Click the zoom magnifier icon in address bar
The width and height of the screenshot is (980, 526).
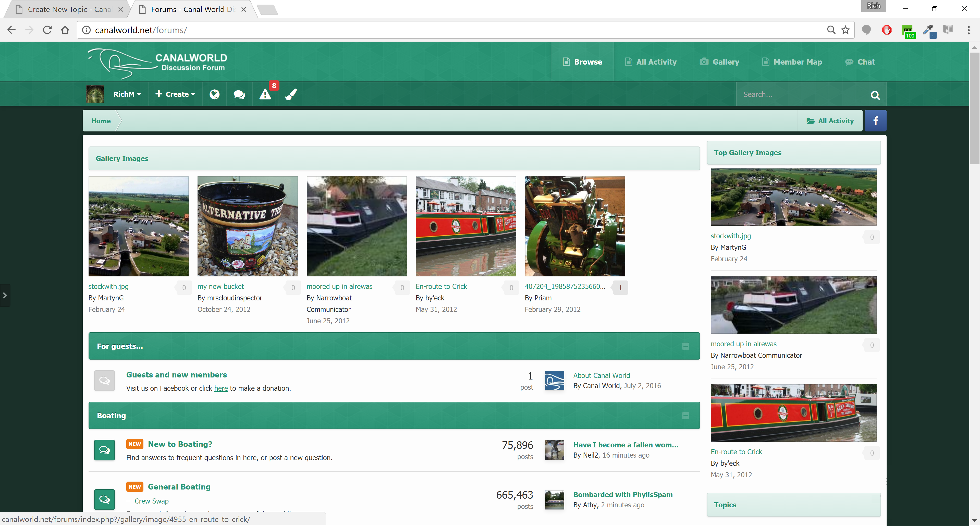coord(831,30)
